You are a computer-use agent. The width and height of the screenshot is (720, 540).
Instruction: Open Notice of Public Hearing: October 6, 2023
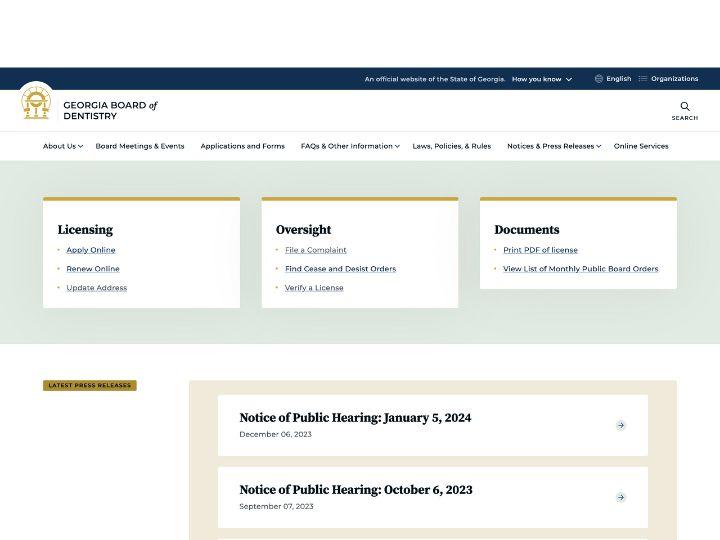click(x=355, y=489)
